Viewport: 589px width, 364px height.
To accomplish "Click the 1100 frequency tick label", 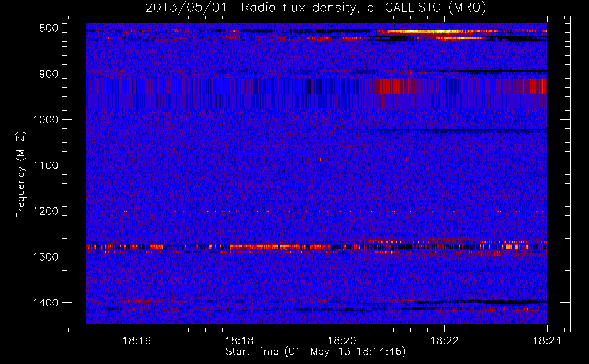I will click(x=46, y=166).
